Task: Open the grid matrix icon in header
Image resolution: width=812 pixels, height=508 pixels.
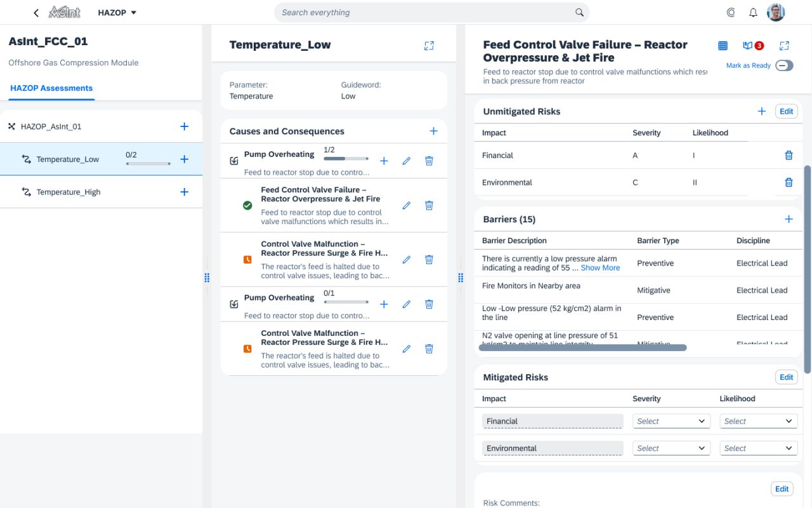Action: point(723,46)
